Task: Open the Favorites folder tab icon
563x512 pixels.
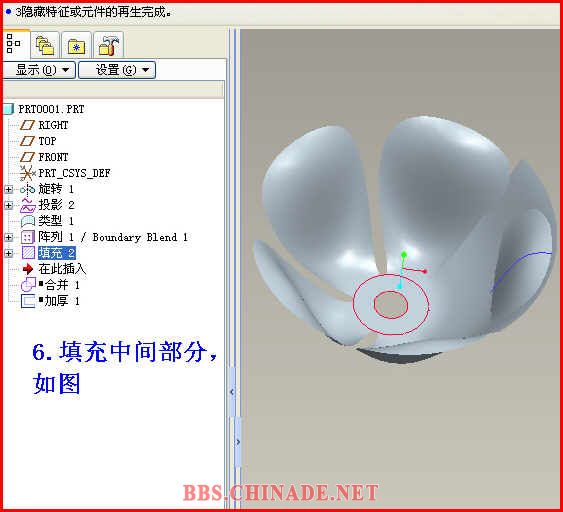Action: point(76,46)
